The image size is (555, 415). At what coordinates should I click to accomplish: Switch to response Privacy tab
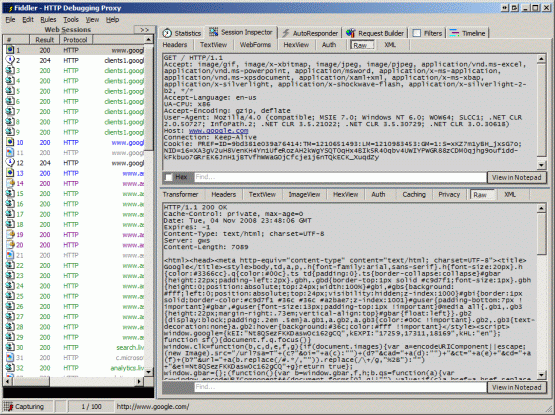(x=449, y=194)
